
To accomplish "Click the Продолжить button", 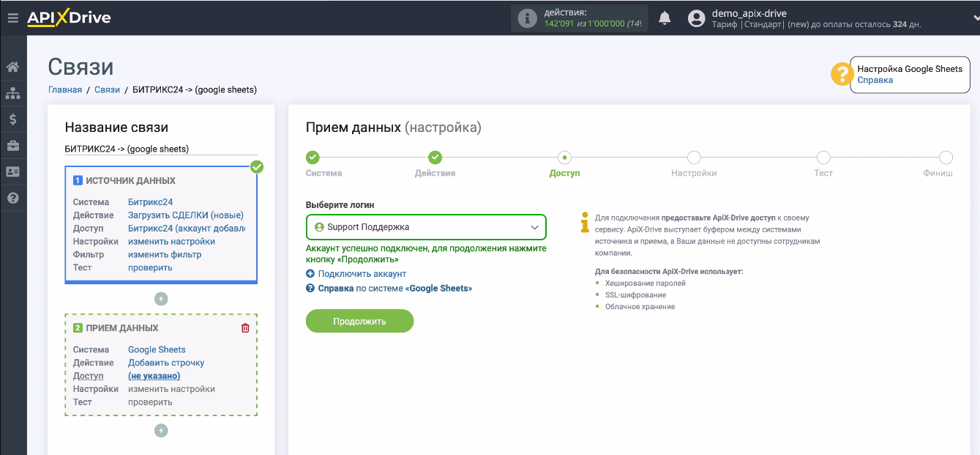I will tap(359, 321).
